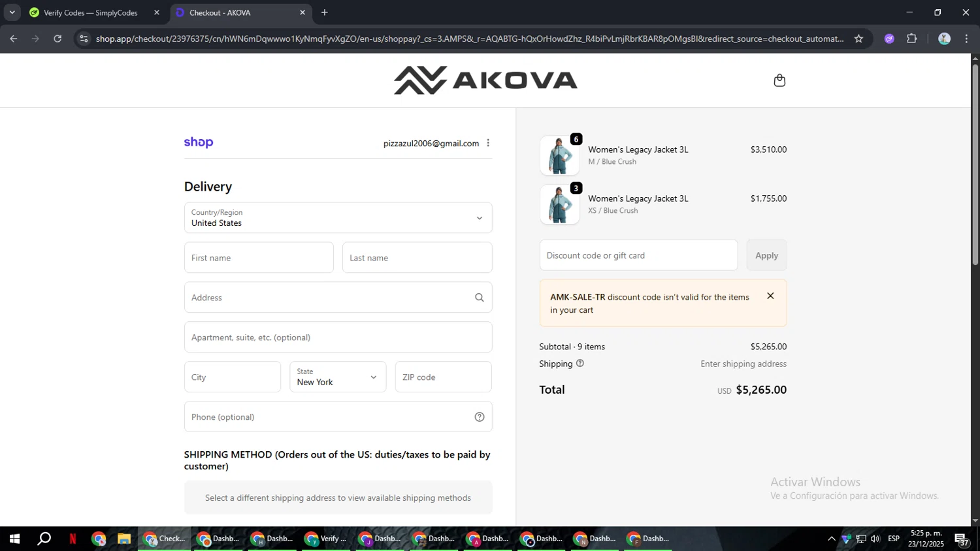Click the $3,510.00 item price
The image size is (980, 551).
pos(768,150)
